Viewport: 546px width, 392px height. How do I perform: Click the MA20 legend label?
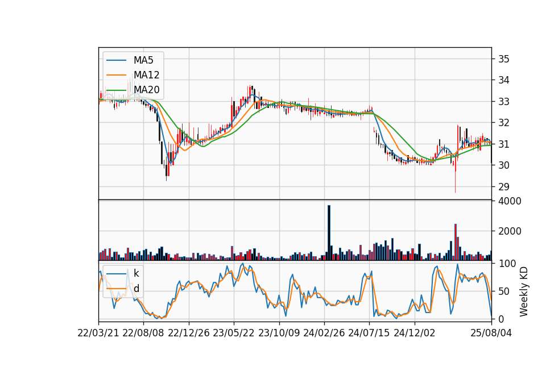[146, 90]
